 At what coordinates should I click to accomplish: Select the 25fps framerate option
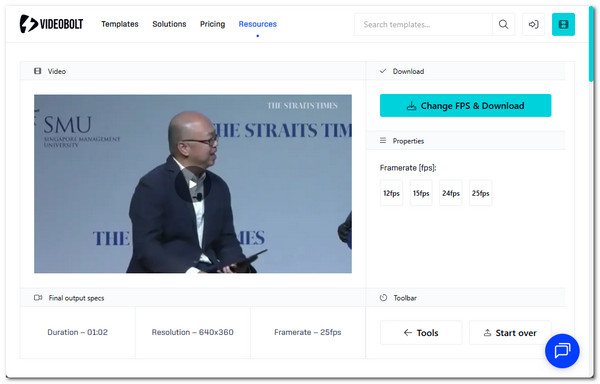(481, 193)
